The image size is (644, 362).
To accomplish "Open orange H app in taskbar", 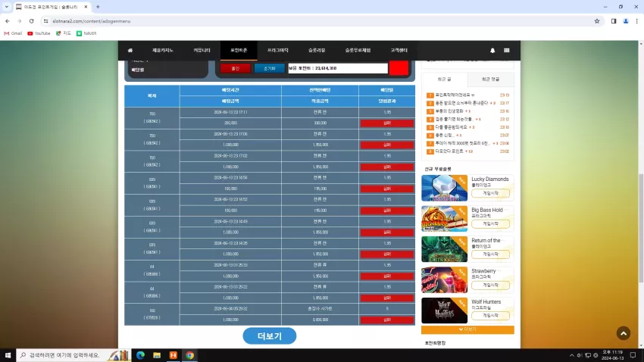I will [x=174, y=355].
